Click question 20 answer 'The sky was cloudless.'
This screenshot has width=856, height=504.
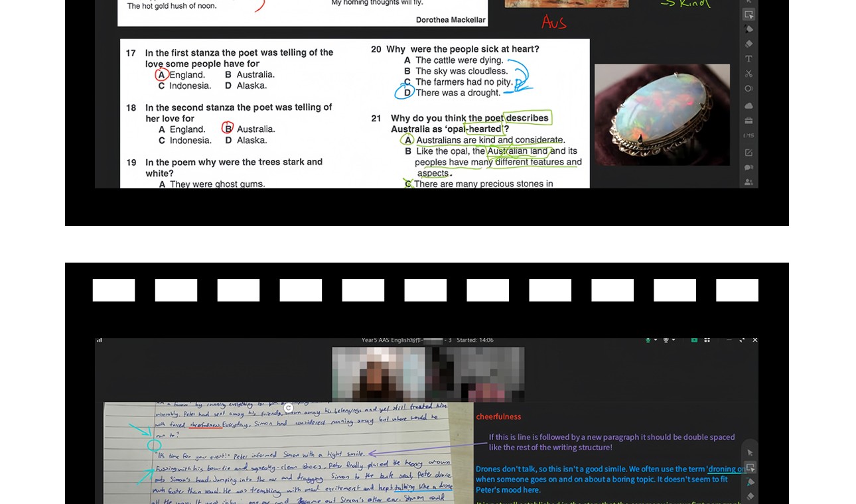pos(461,71)
